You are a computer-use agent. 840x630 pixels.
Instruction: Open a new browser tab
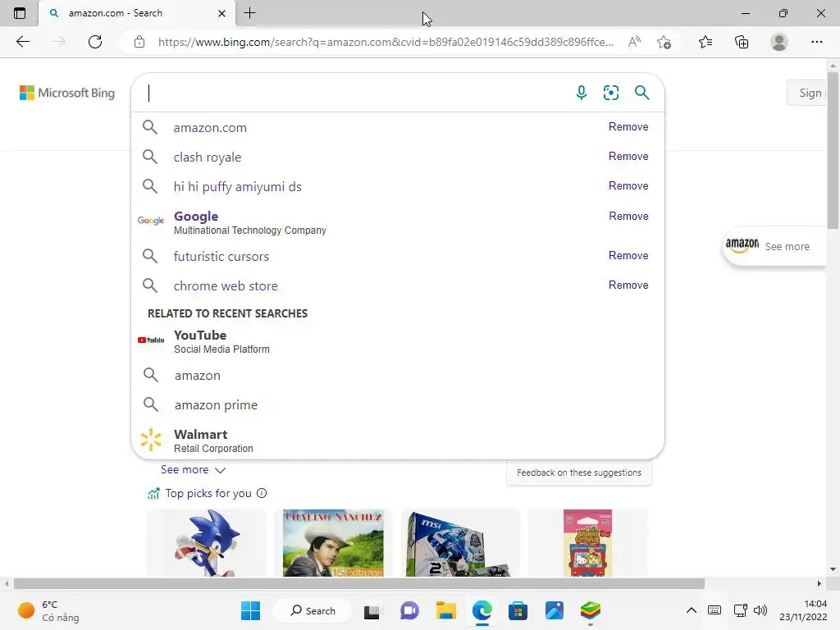(249, 13)
